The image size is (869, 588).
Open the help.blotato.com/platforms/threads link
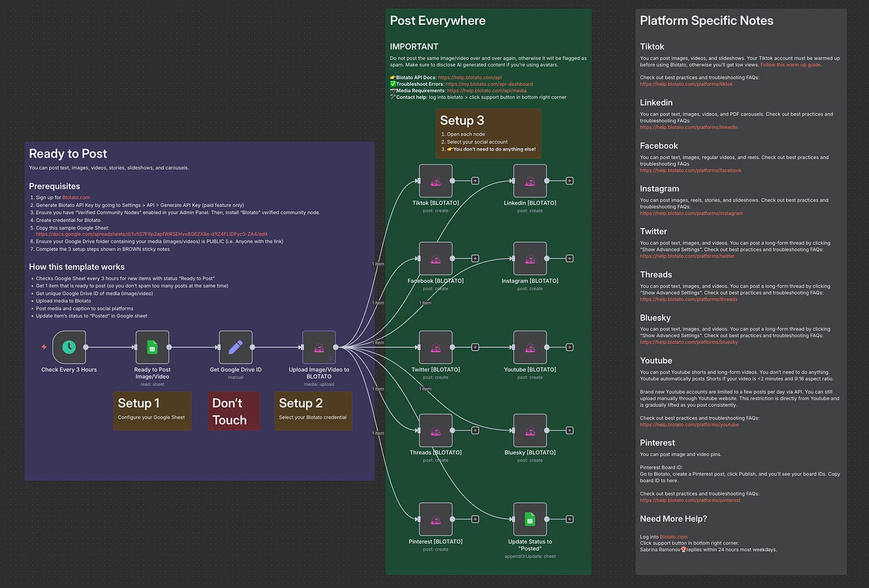[689, 299]
